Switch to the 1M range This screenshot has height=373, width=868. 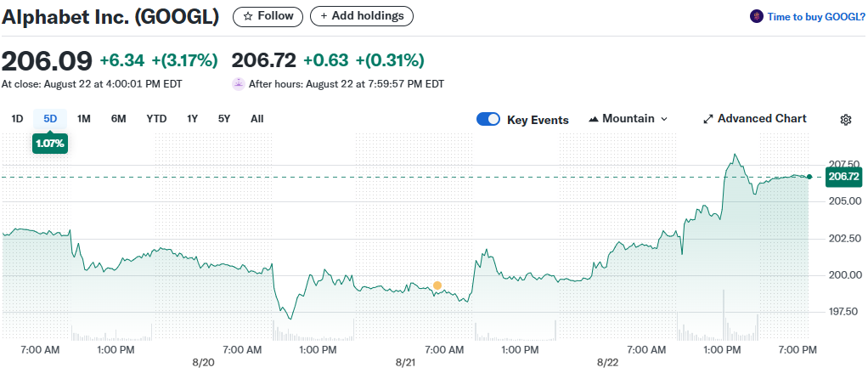pos(83,119)
